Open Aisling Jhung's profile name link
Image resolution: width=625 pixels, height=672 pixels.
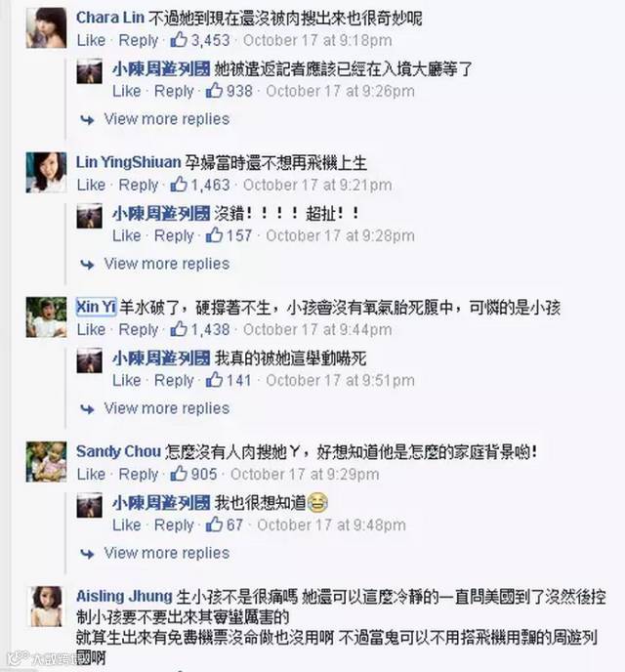(x=124, y=596)
